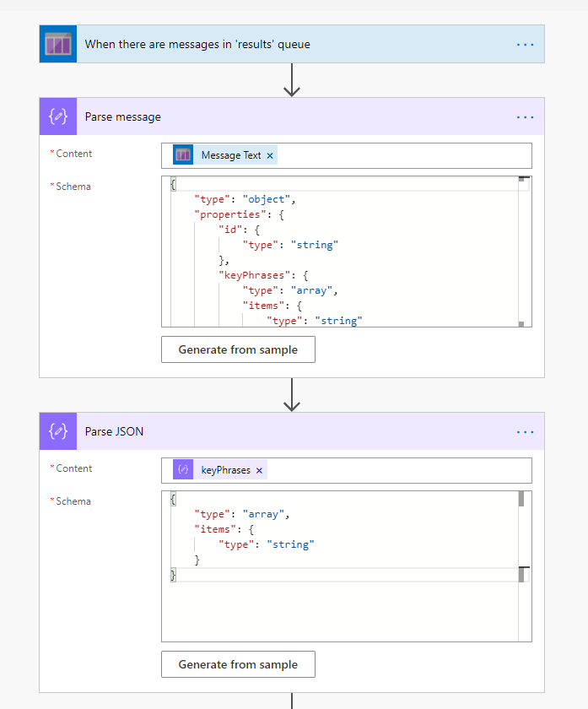The width and height of the screenshot is (588, 709).
Task: Click the arrow between Parse message and Parse JSON
Action: pyautogui.click(x=292, y=395)
